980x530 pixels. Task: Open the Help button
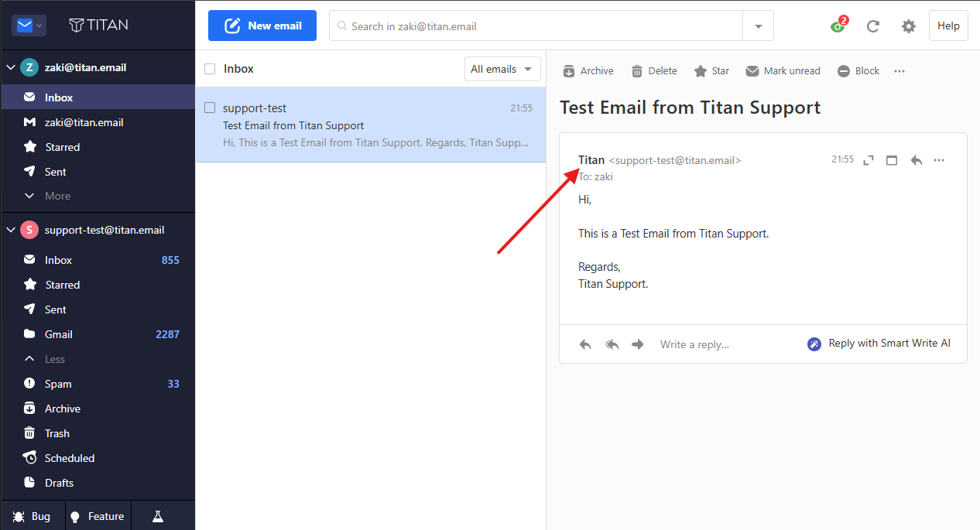tap(948, 26)
